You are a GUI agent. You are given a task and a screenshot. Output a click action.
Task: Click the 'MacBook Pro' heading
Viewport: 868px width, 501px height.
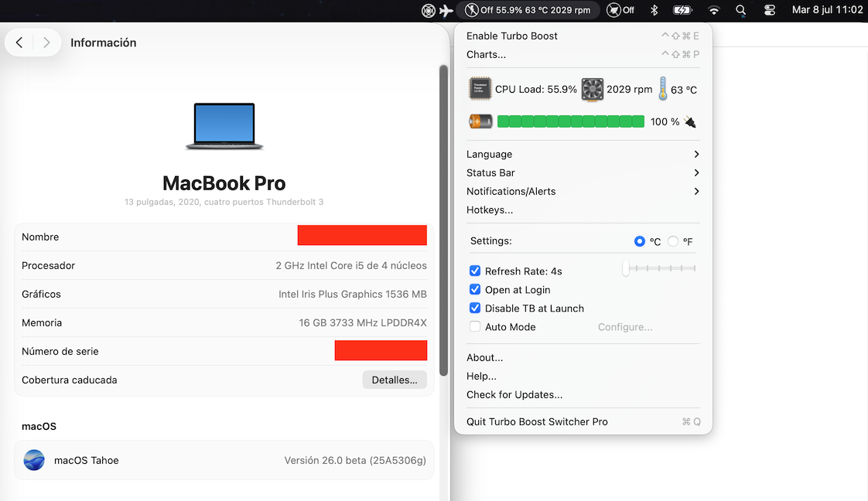click(224, 183)
